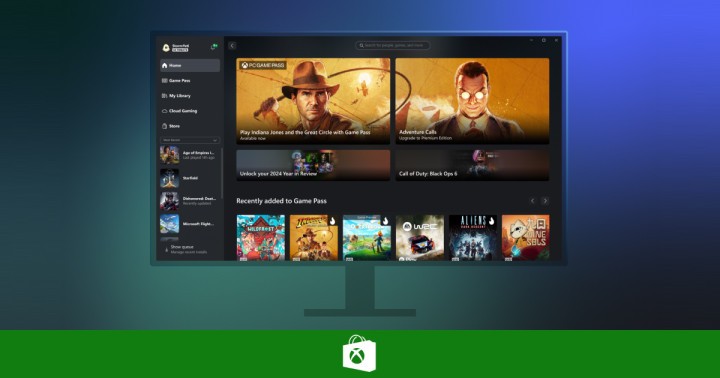Close the Xbox app window

tap(556, 40)
